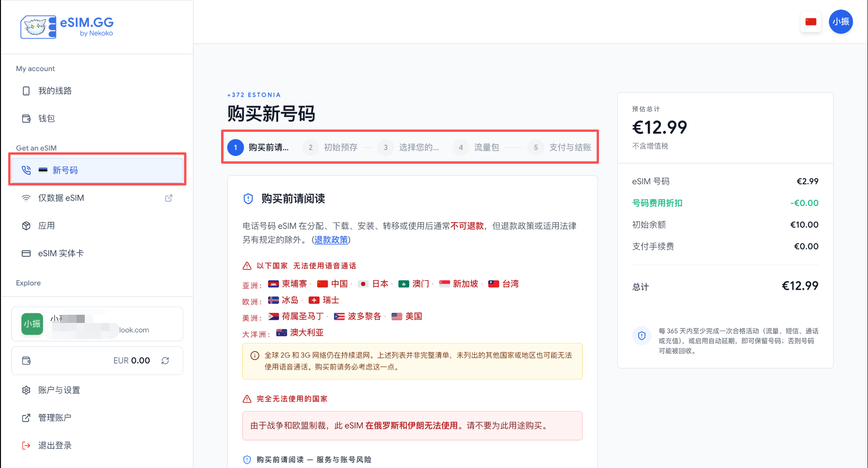Click the shield icon beside 购买前请阅读 heading
Screen dimensions: 868x468
click(x=248, y=199)
